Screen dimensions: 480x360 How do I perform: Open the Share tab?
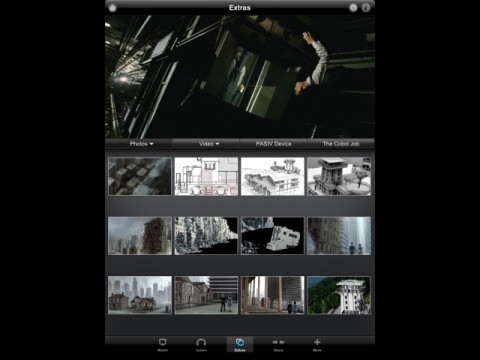(278, 345)
